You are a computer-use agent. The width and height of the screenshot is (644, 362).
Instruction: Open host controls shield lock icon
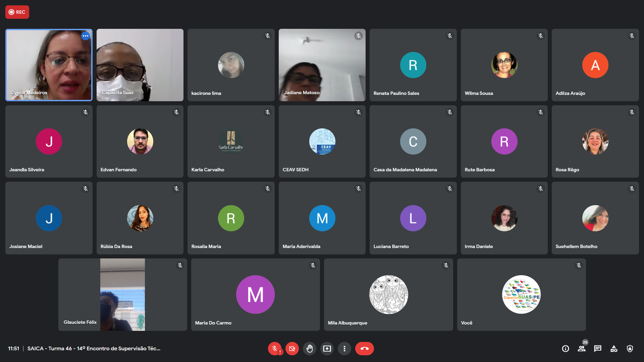(630, 349)
